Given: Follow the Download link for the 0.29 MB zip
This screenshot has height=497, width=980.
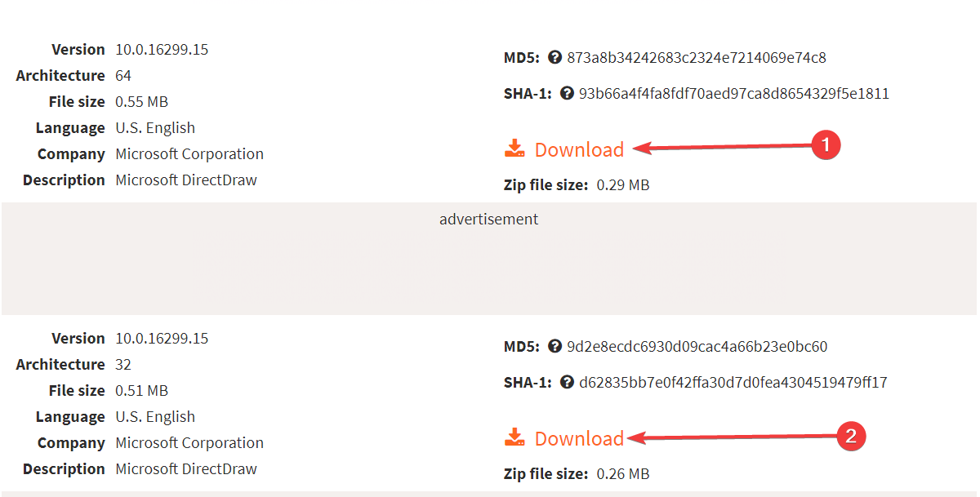Looking at the screenshot, I should (x=579, y=149).
